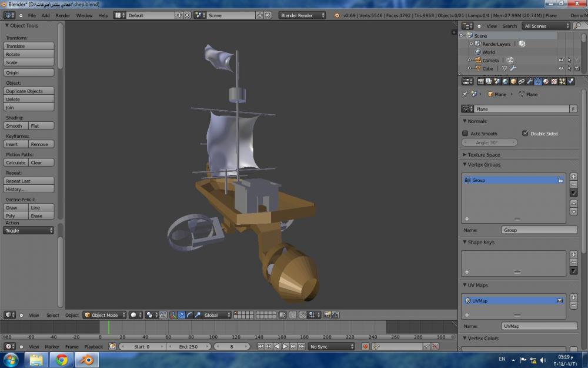
Task: Click the record auto-keyframe button in timeline
Action: tap(365, 347)
